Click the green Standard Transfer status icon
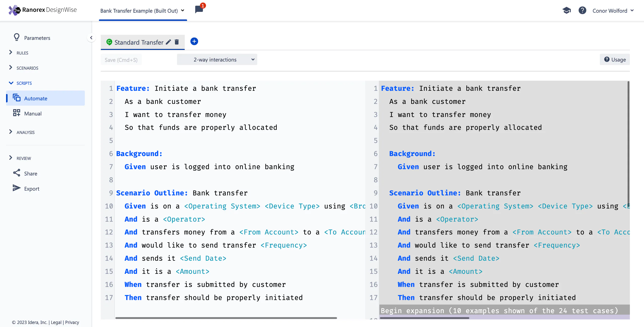The image size is (644, 327). coord(109,42)
